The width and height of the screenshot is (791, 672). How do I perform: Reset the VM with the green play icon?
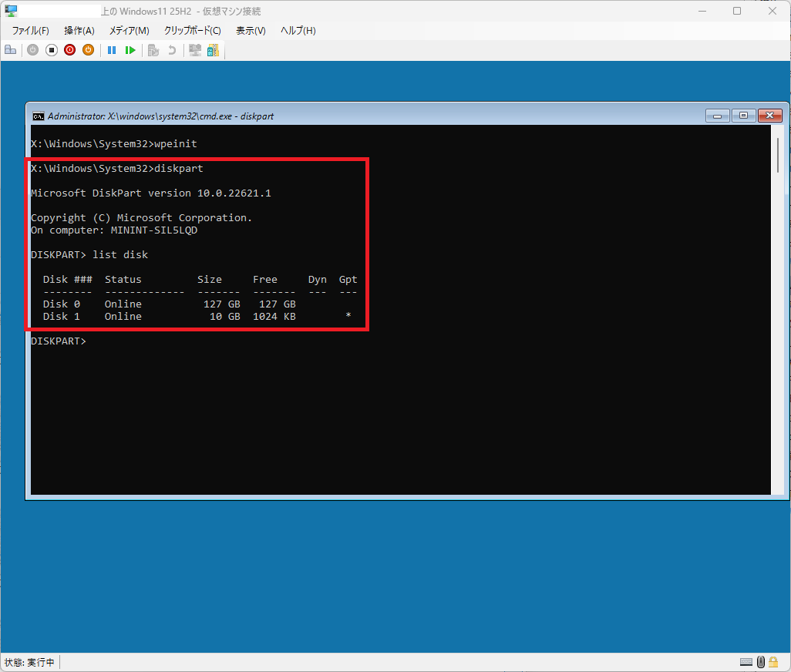point(130,50)
